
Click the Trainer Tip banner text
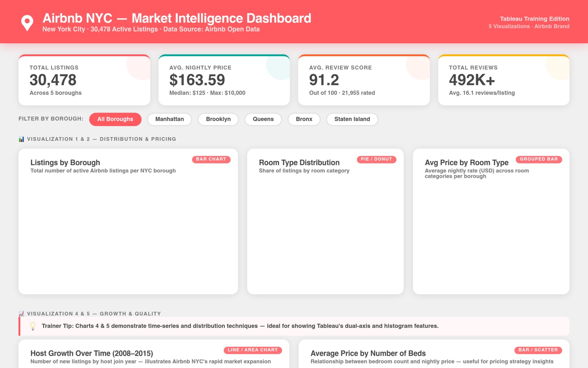tap(240, 326)
